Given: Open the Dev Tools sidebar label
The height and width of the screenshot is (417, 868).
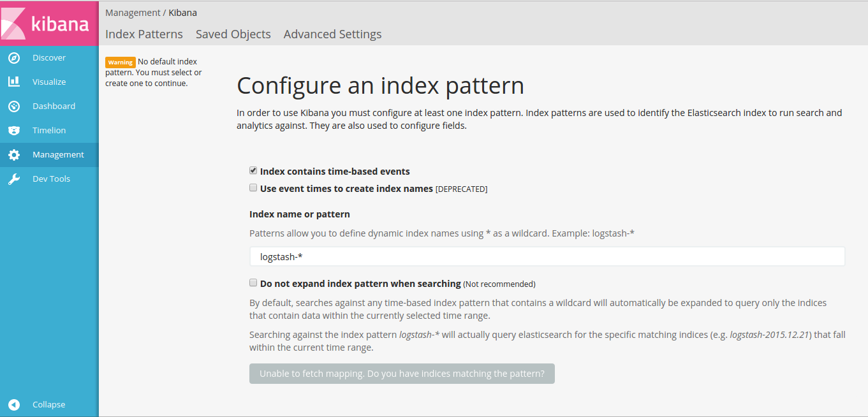Looking at the screenshot, I should [x=51, y=179].
